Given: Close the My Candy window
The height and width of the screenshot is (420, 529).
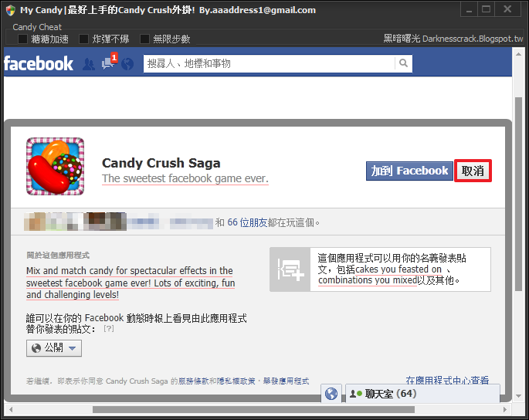Looking at the screenshot, I should click(x=507, y=10).
